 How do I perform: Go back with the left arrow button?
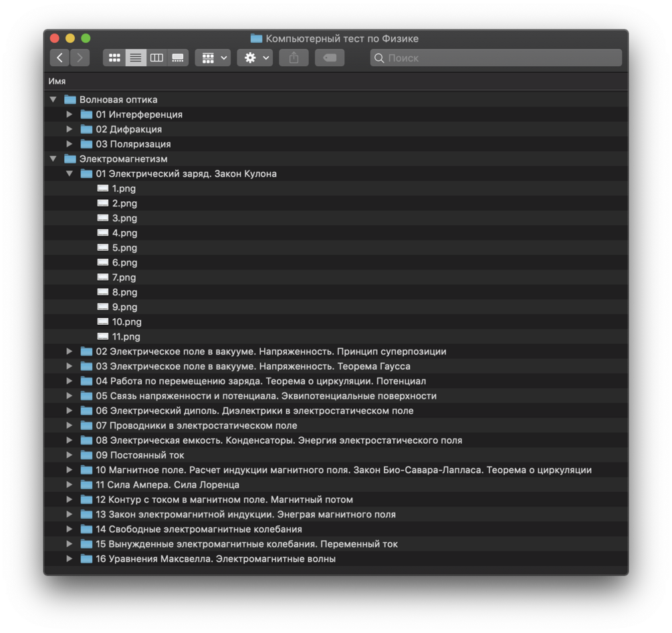(x=60, y=57)
